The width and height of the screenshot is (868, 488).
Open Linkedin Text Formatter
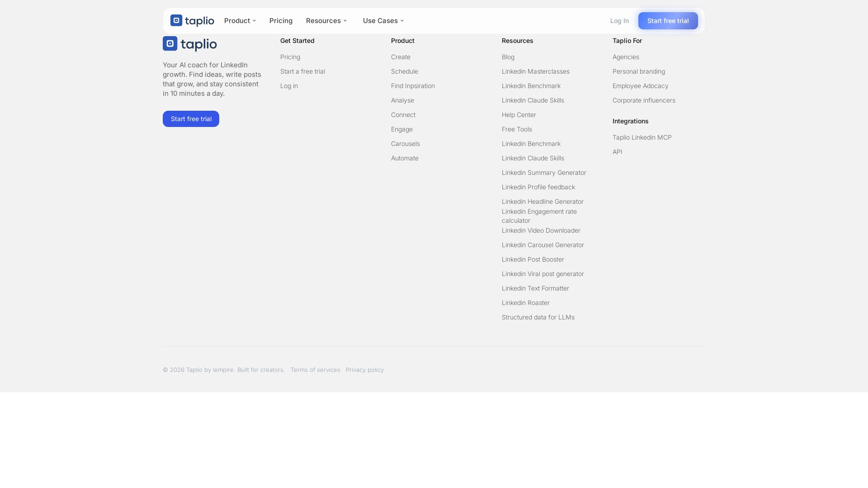535,288
